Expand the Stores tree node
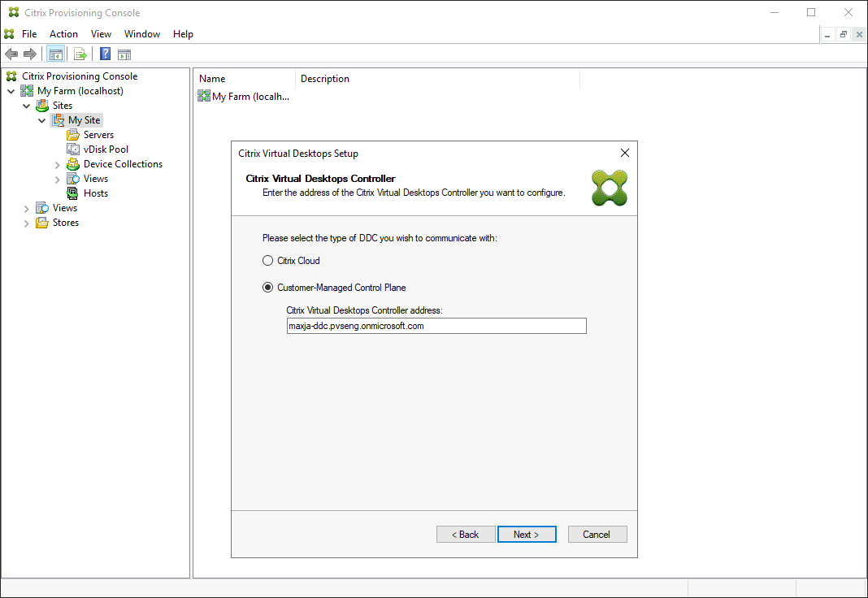Viewport: 868px width, 598px height. tap(27, 222)
